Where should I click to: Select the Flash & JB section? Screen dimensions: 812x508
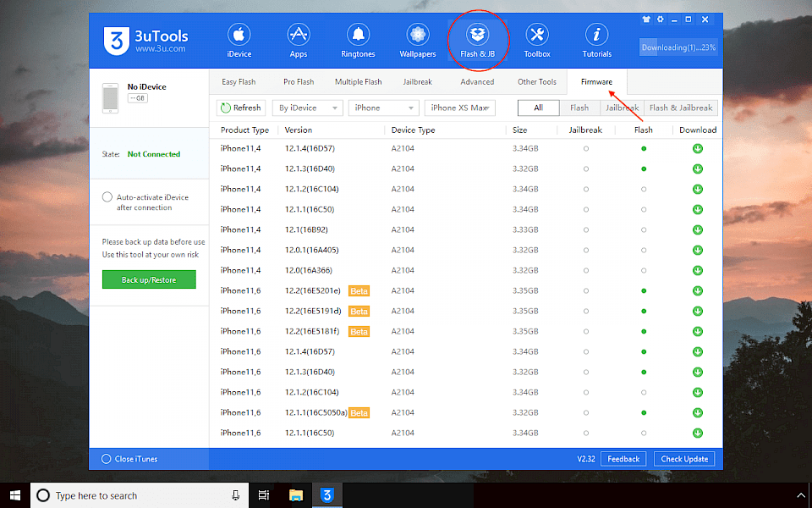click(477, 41)
